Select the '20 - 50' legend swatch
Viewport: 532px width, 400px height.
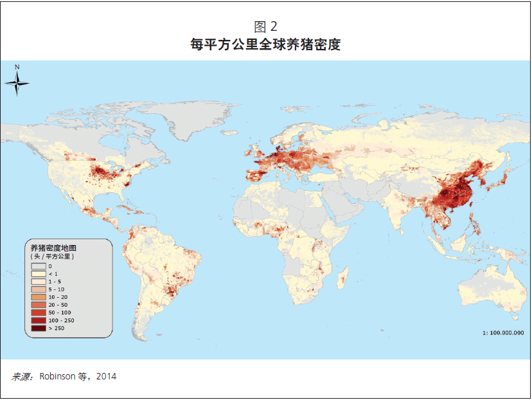[x=38, y=305]
